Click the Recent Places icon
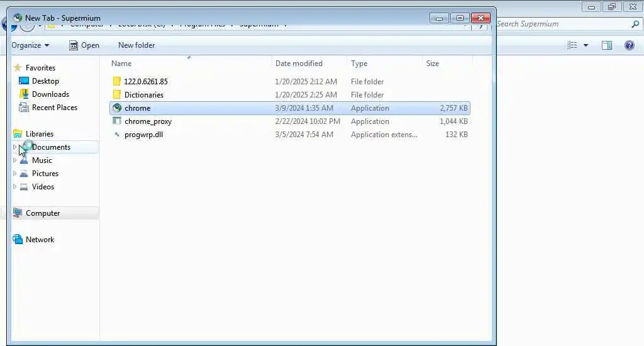This screenshot has width=644, height=346. [x=24, y=107]
